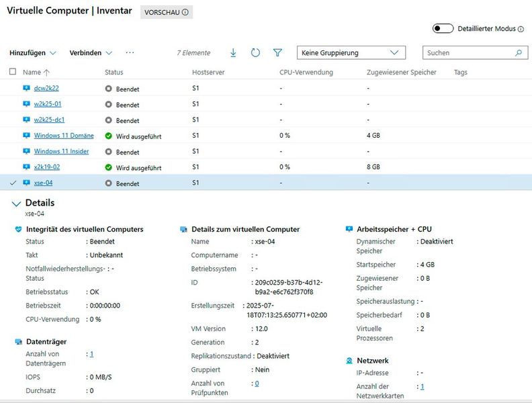Click the download/export icon in toolbar
Screen dimensions: 532x403
coord(233,53)
